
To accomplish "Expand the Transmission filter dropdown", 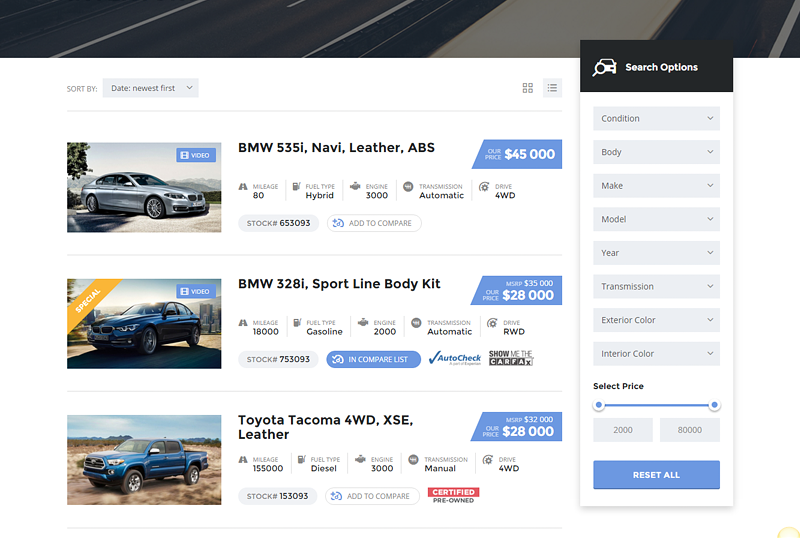I will click(656, 286).
